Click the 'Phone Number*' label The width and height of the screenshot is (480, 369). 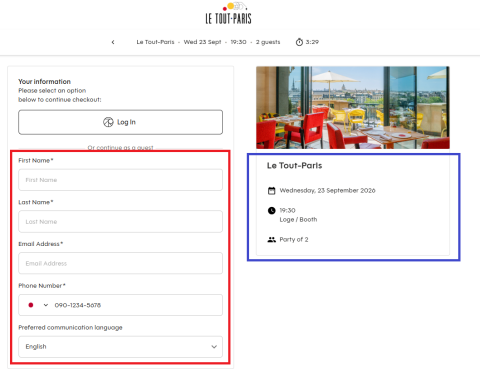pyautogui.click(x=42, y=286)
